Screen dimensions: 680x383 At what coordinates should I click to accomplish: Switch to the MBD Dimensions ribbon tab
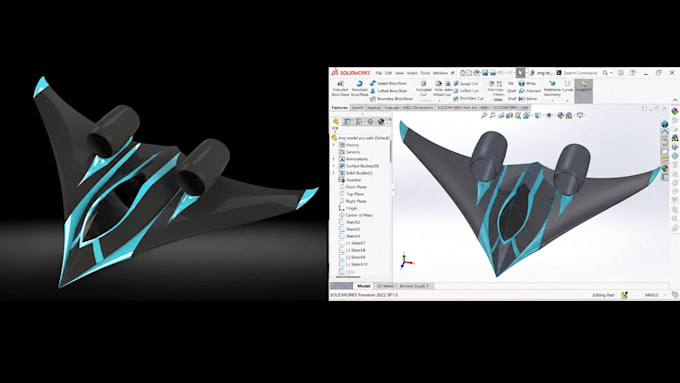pos(418,108)
